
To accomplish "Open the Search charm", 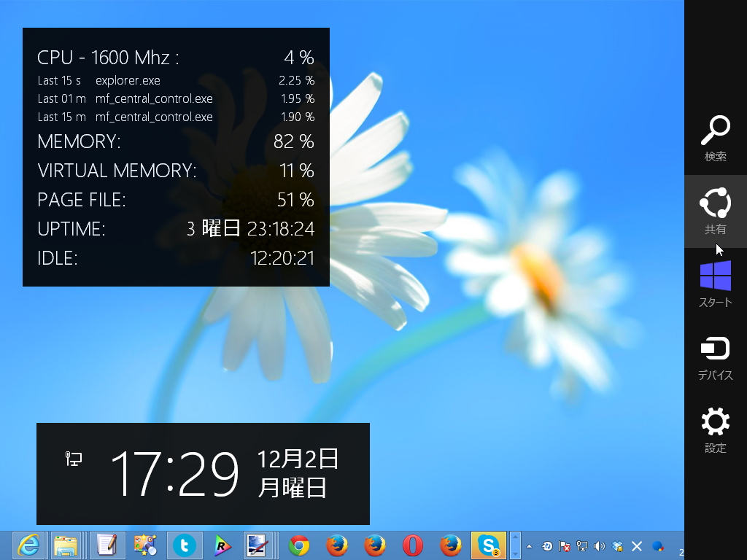I will 715,138.
